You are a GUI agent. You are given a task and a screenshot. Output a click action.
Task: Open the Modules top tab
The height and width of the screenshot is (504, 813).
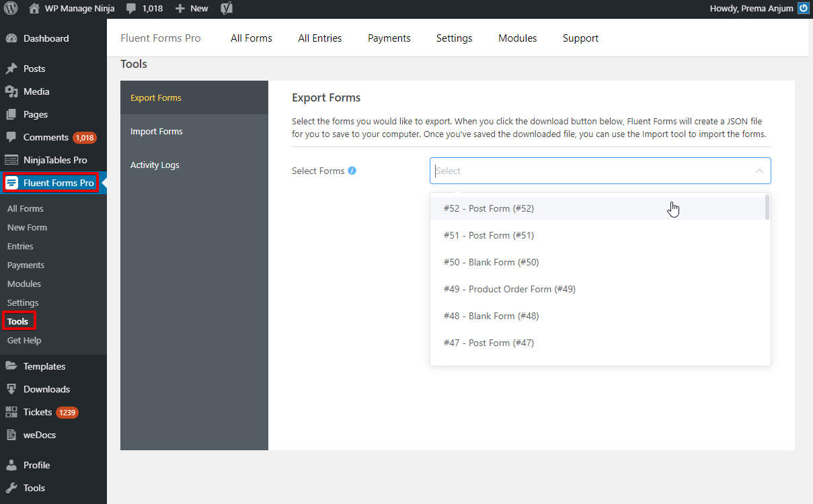tap(518, 38)
